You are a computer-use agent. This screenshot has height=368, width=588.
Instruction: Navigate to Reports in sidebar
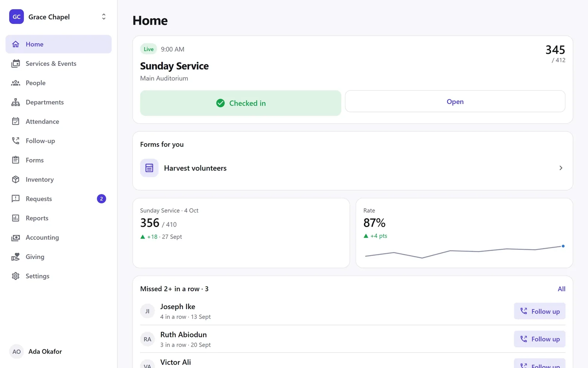tap(58, 218)
